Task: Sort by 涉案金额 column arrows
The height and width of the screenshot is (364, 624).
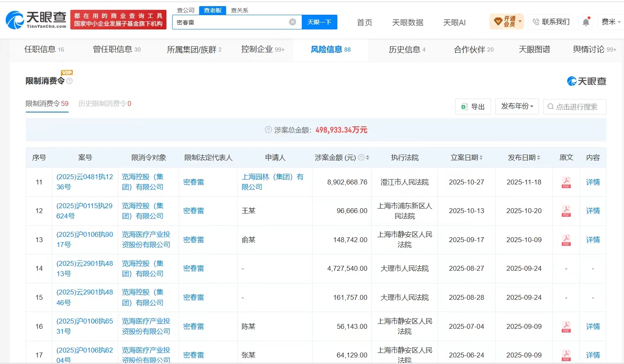Action: point(368,157)
